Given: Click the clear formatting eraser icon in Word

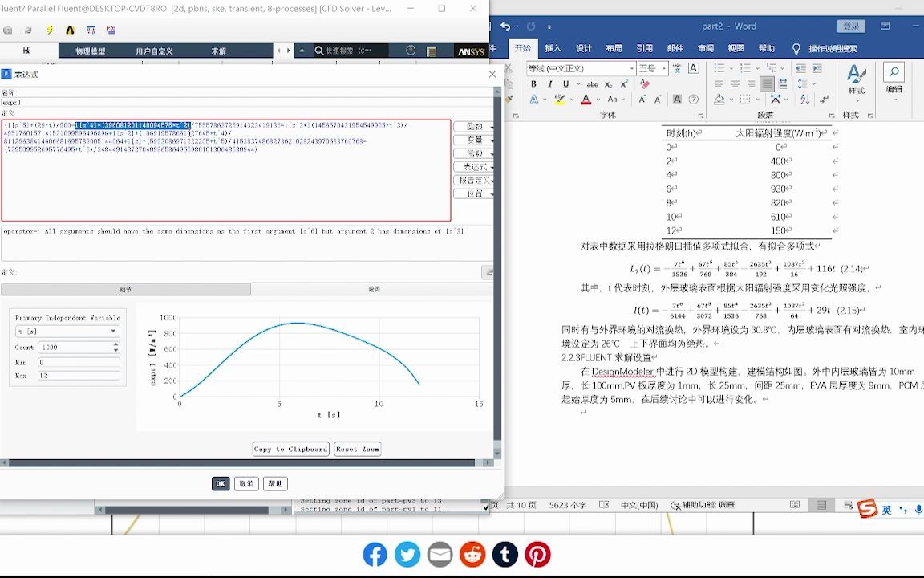Looking at the screenshot, I should (x=644, y=83).
